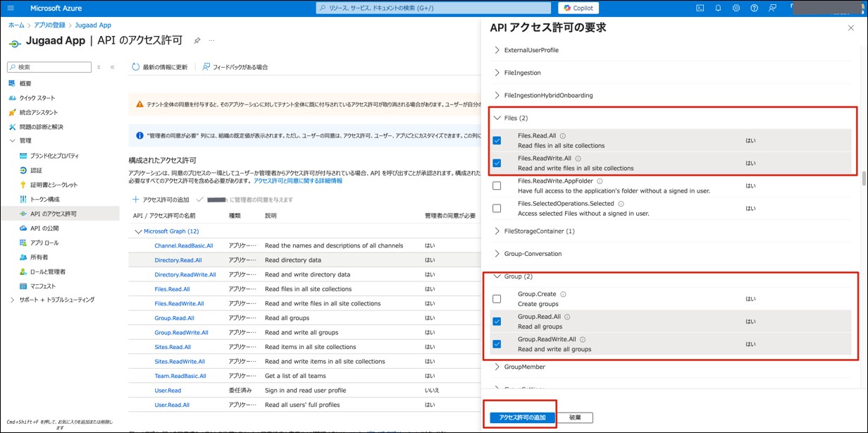Open アクセス許可と同意に関する詳細情報 link
Screen dimensions: 868x433
298,181
